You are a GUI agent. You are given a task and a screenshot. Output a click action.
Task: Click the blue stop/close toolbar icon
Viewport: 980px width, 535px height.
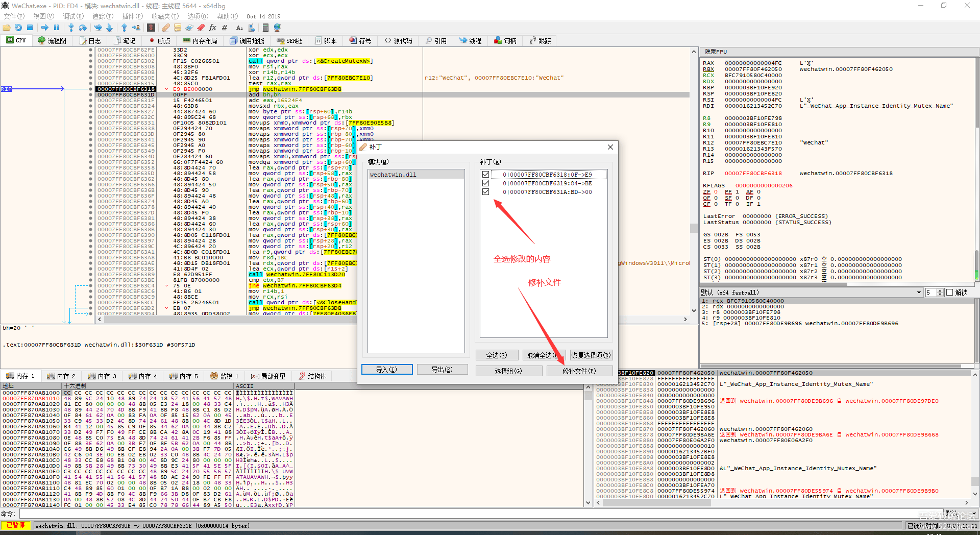[30, 28]
